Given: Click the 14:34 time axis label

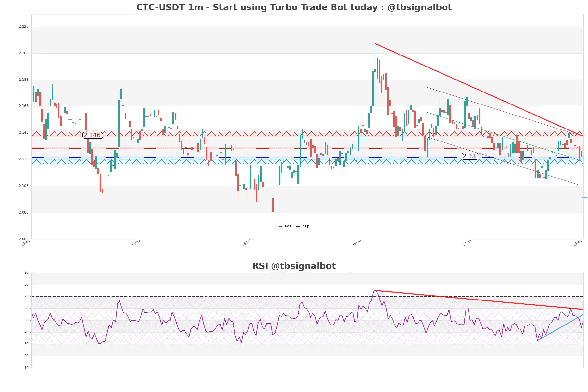Looking at the screenshot, I should pos(136,243).
